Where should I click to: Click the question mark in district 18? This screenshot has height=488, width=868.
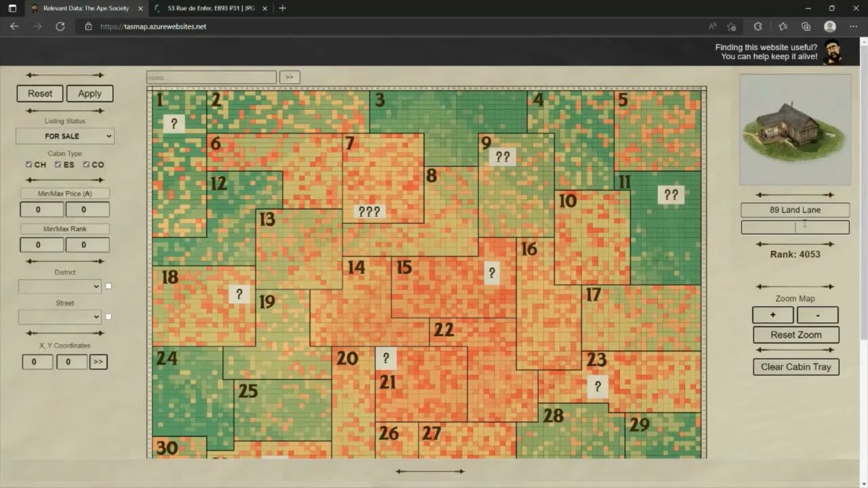[x=239, y=294]
